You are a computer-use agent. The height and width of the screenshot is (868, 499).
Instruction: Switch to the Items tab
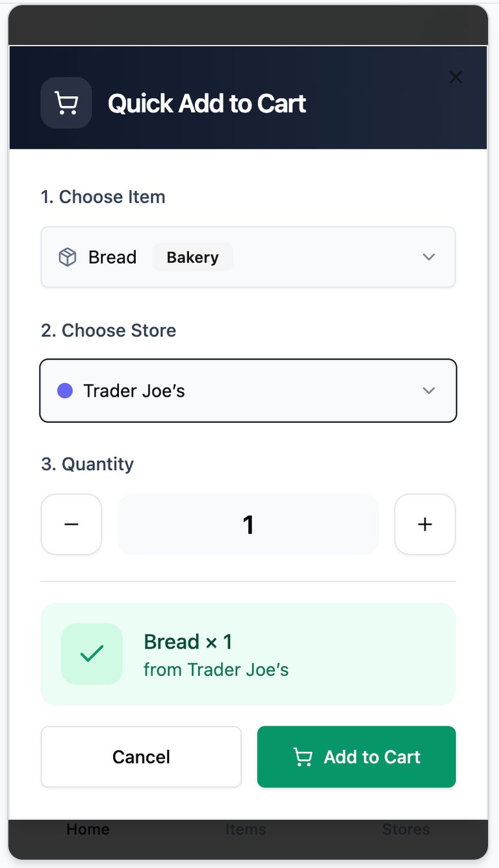(x=246, y=830)
